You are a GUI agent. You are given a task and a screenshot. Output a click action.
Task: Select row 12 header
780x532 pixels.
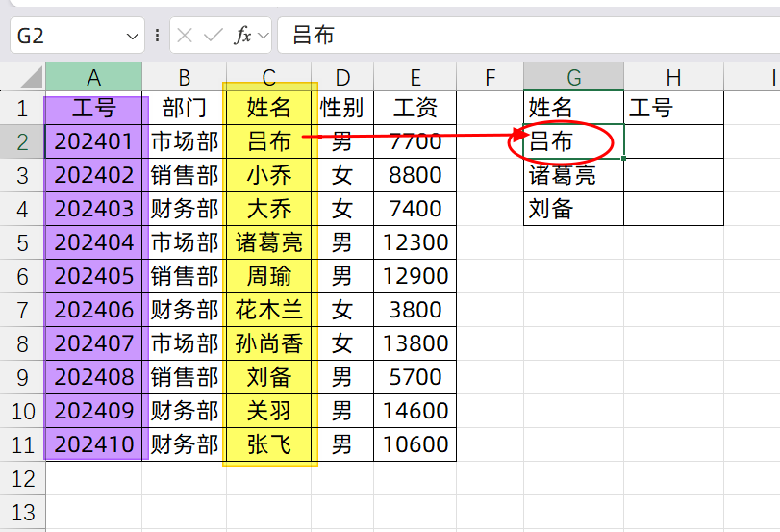tap(22, 478)
